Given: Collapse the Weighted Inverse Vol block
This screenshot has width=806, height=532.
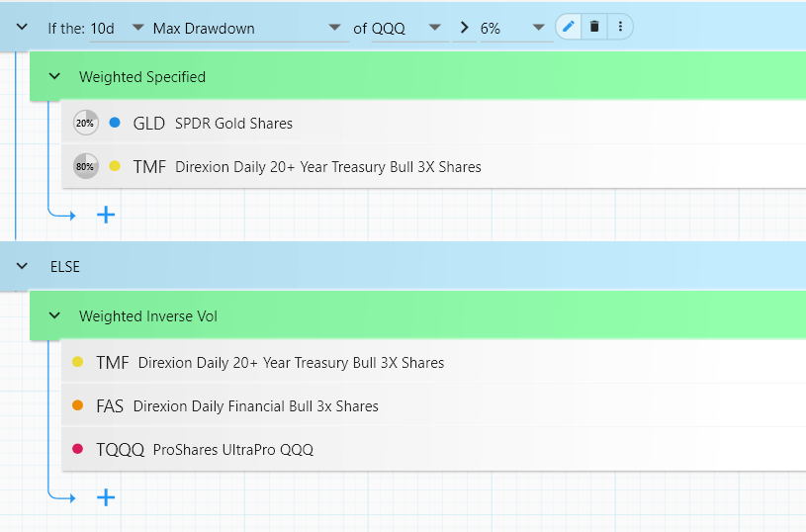Looking at the screenshot, I should tap(54, 315).
